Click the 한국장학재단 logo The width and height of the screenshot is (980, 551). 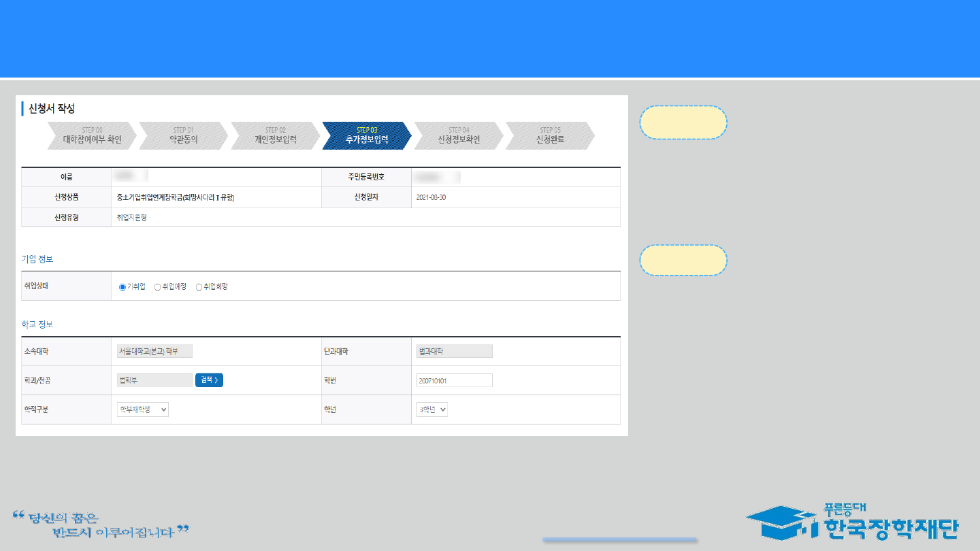click(852, 522)
